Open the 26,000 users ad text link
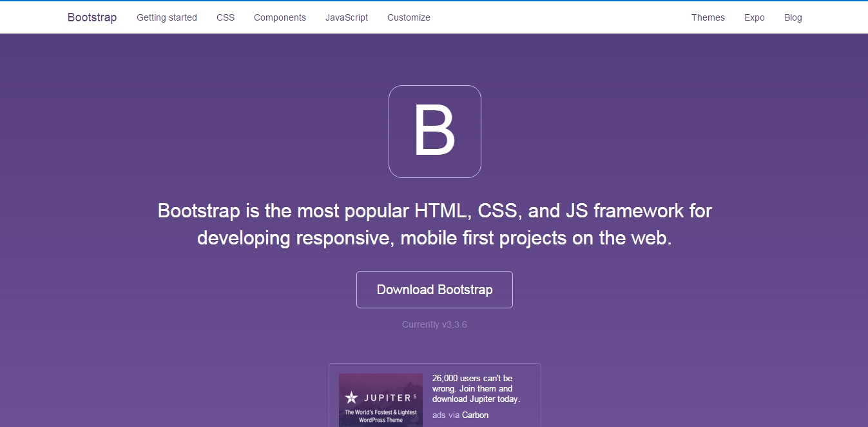Screen dimensions: 868x427 point(476,388)
